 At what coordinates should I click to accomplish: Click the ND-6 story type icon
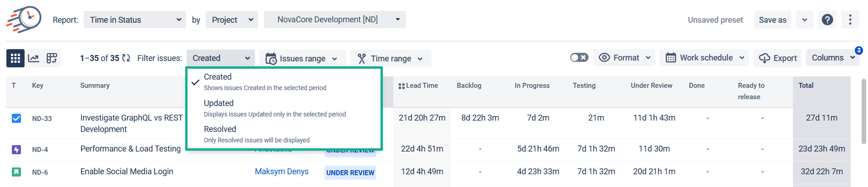(16, 172)
